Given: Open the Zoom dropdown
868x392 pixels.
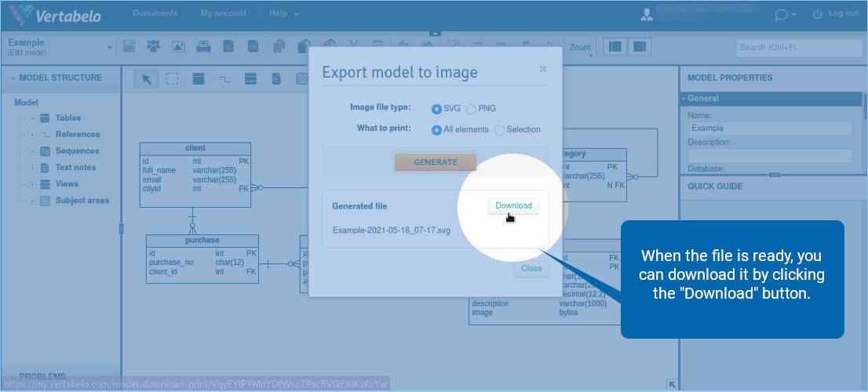Looking at the screenshot, I should click(580, 48).
